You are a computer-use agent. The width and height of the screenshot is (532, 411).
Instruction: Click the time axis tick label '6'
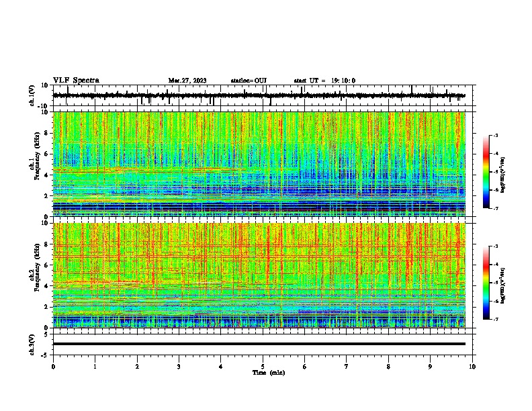pos(305,367)
